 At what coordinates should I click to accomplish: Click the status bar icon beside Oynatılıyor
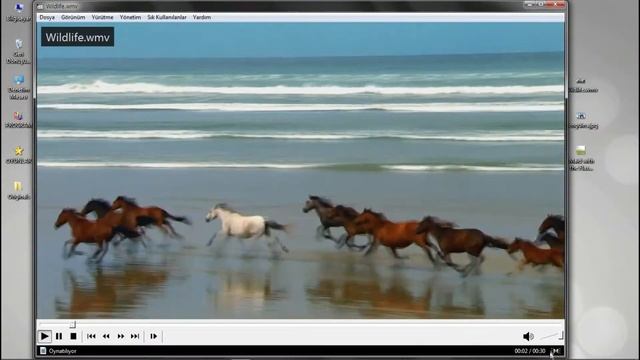tap(43, 351)
